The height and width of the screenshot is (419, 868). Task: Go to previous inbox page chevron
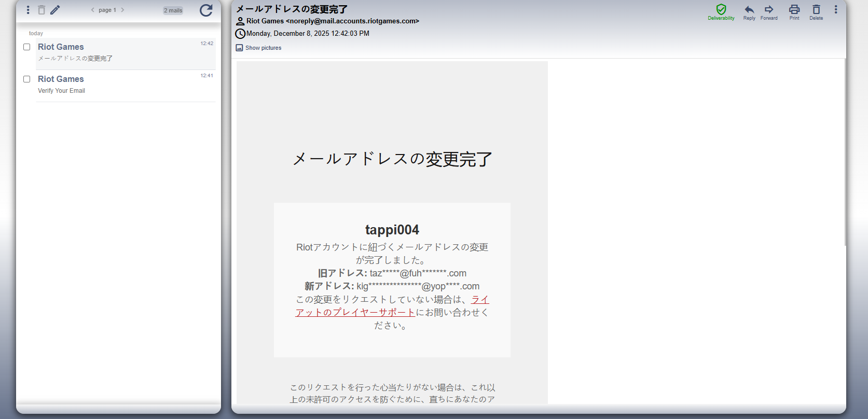click(x=93, y=10)
